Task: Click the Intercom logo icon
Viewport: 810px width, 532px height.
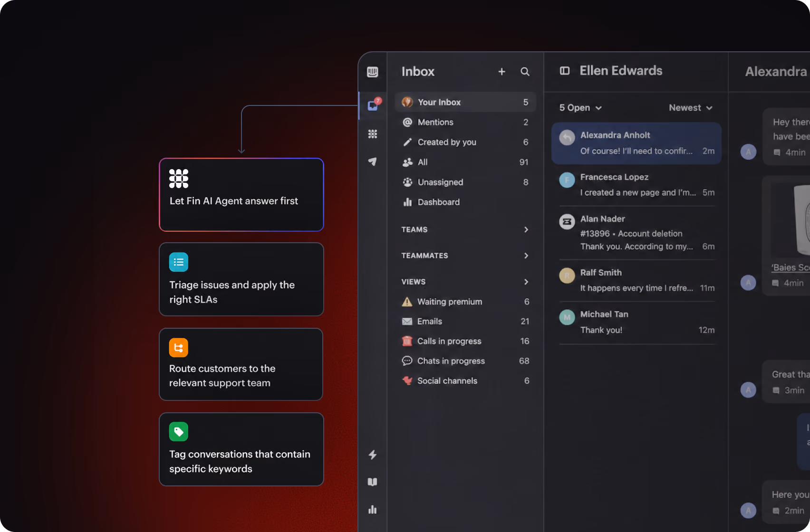Action: coord(373,72)
